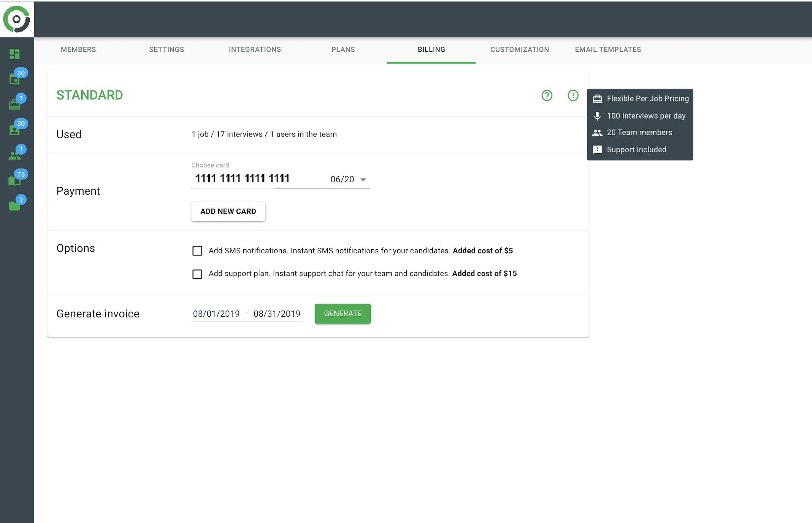Click the green question mark help icon
Viewport: 812px width, 523px height.
547,95
